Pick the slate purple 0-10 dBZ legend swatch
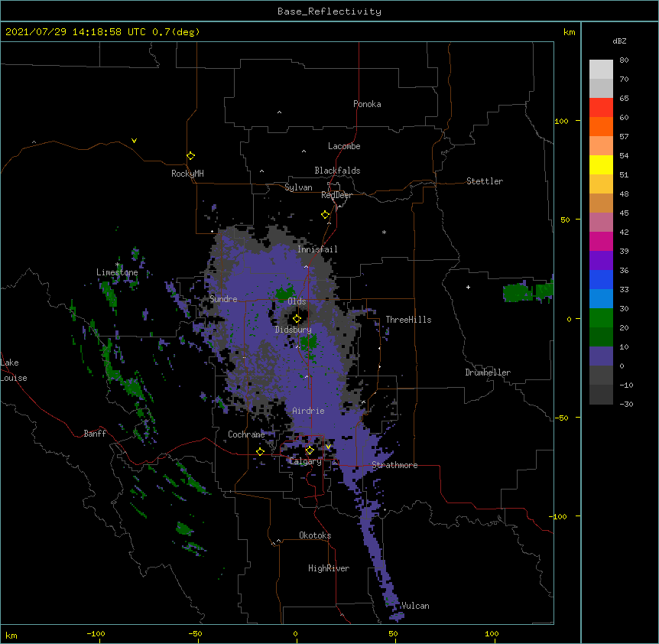The height and width of the screenshot is (644, 659). point(601,356)
